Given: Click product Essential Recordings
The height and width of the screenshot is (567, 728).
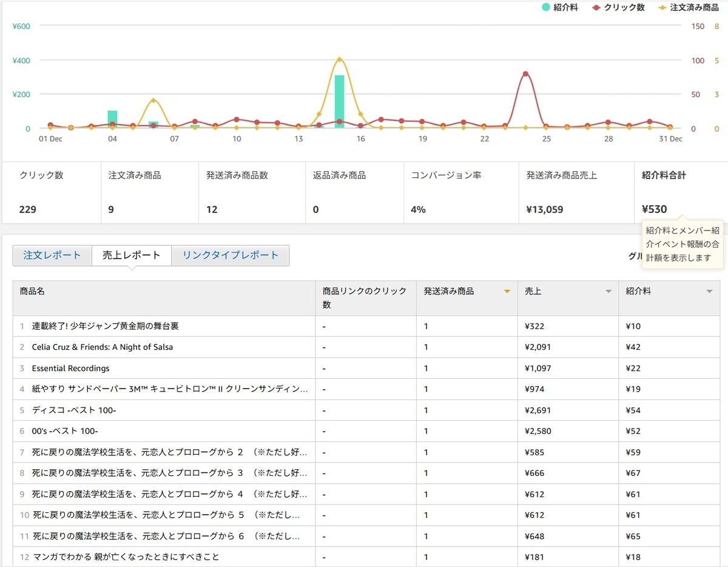Looking at the screenshot, I should (70, 368).
